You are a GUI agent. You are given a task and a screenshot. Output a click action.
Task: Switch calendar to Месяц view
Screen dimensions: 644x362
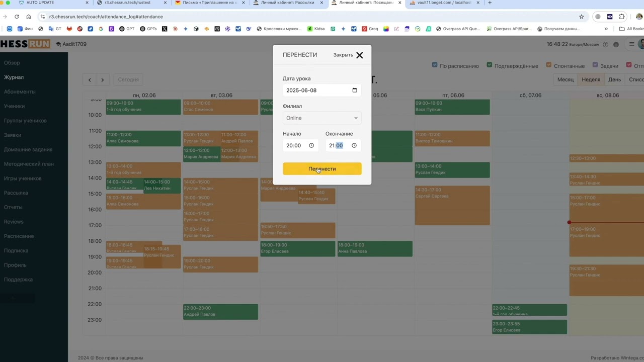click(566, 80)
